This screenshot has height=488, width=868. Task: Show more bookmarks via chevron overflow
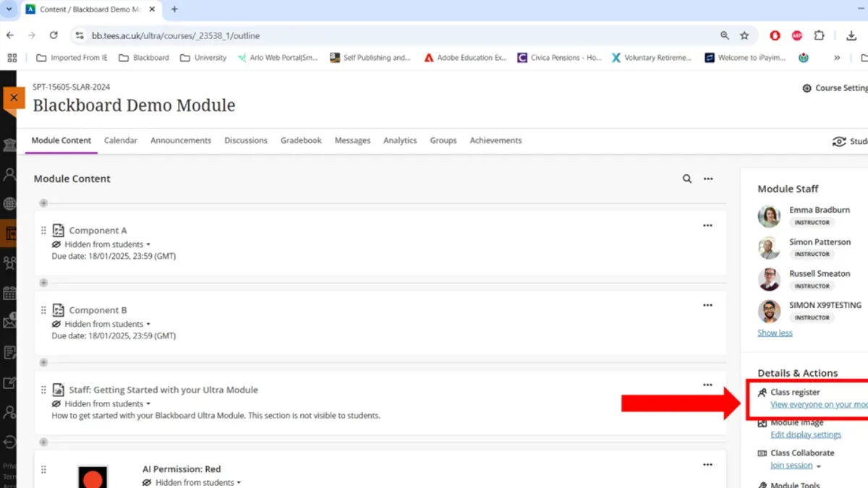[x=837, y=58]
